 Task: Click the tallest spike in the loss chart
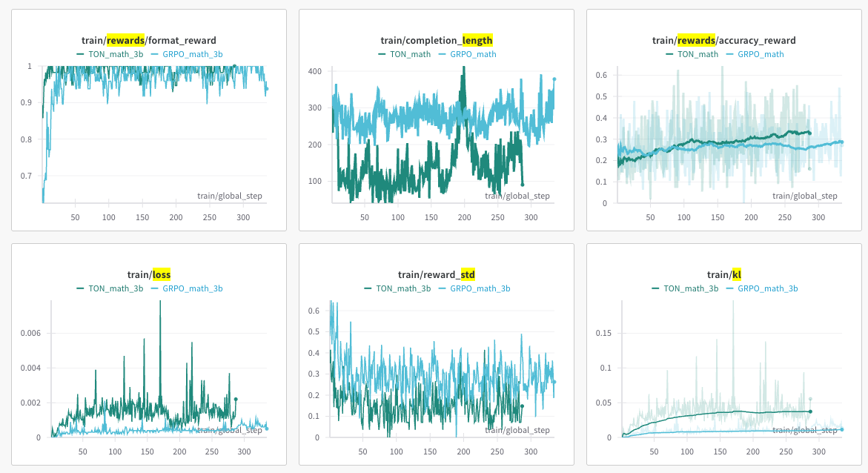tap(159, 304)
